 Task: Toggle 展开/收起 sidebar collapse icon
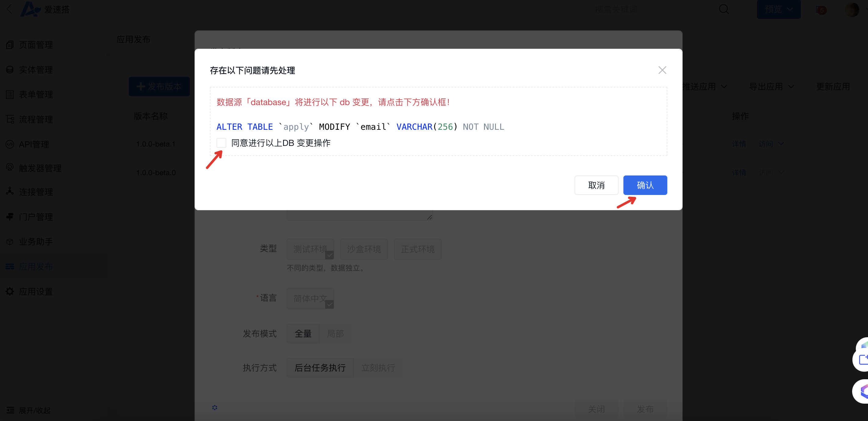click(10, 410)
